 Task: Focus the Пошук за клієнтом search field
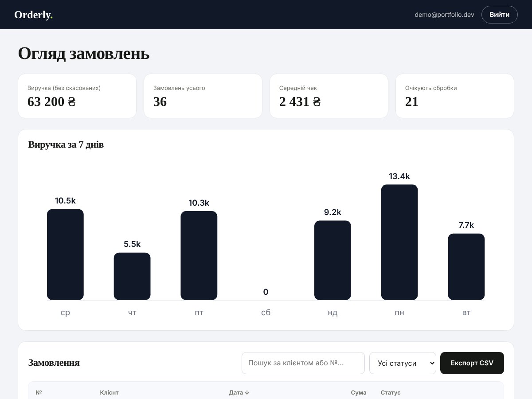(x=303, y=363)
